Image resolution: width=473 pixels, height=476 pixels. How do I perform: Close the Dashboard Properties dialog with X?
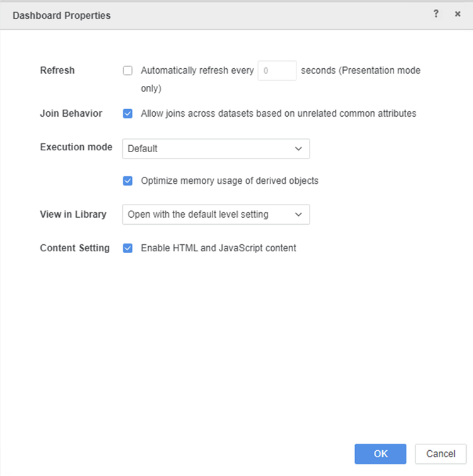click(x=458, y=14)
